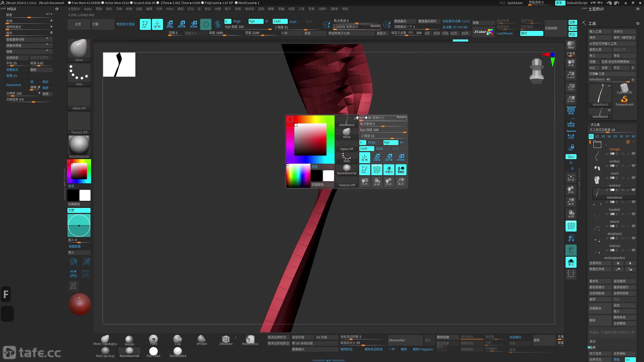Click 新建文件夹 new folder button
This screenshot has height=362, width=644.
pos(600,269)
